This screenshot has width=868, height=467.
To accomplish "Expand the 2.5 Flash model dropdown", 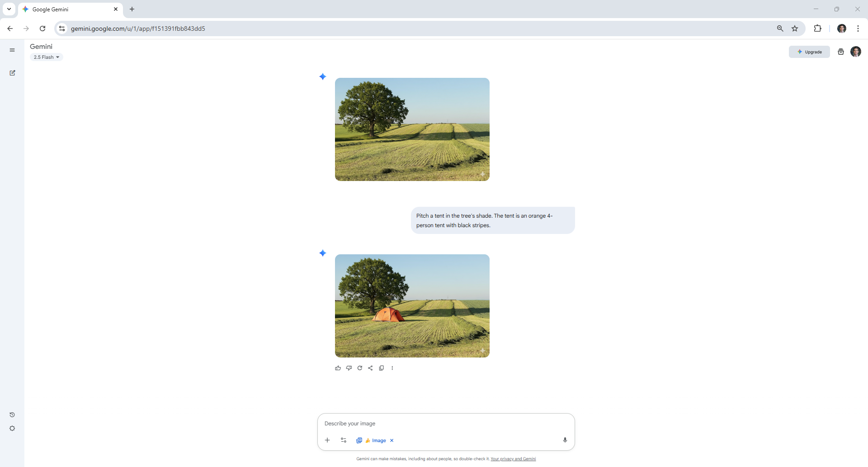I will (47, 57).
